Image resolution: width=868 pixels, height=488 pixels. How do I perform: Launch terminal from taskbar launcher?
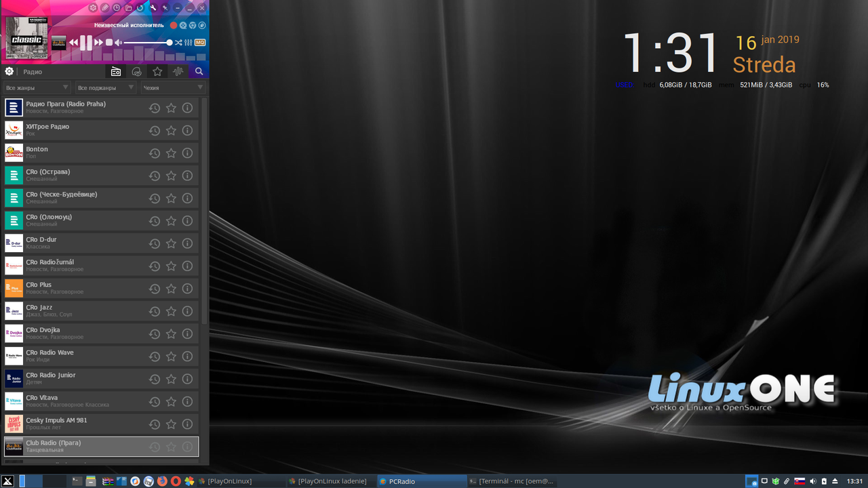click(77, 481)
